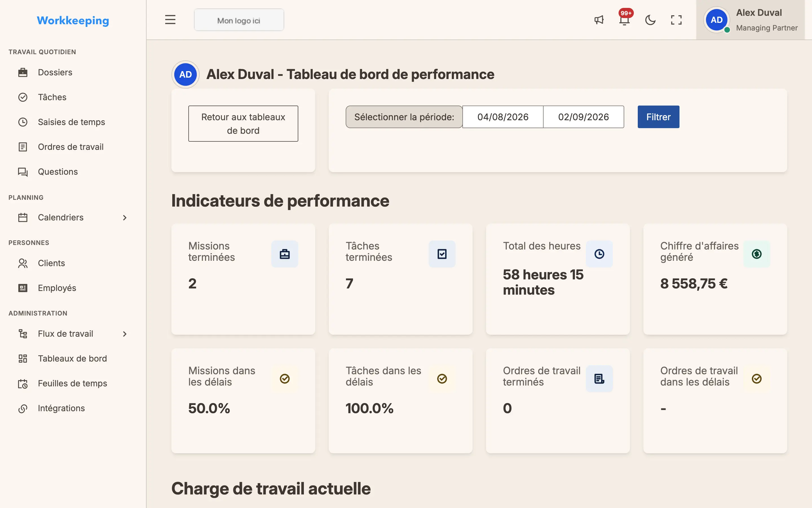Click the Total des heures clock icon
Viewport: 812px width, 508px height.
(599, 254)
